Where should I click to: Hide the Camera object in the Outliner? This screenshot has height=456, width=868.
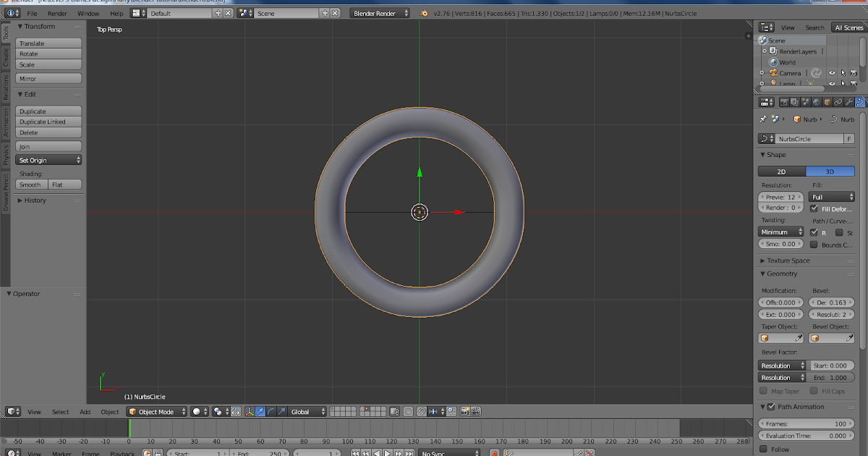830,72
